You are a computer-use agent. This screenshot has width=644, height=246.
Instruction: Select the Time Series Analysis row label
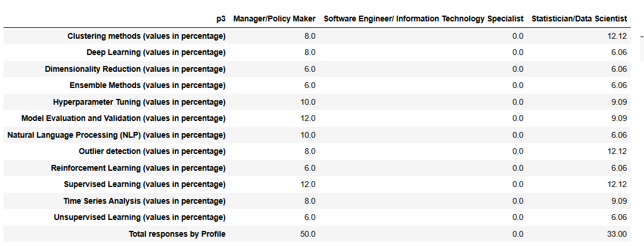[x=144, y=201]
